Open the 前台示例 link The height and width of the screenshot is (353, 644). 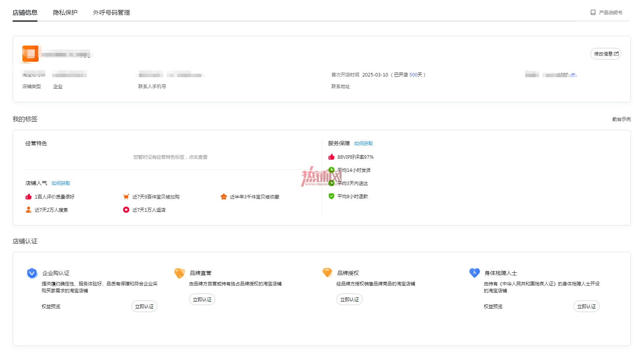click(x=621, y=119)
